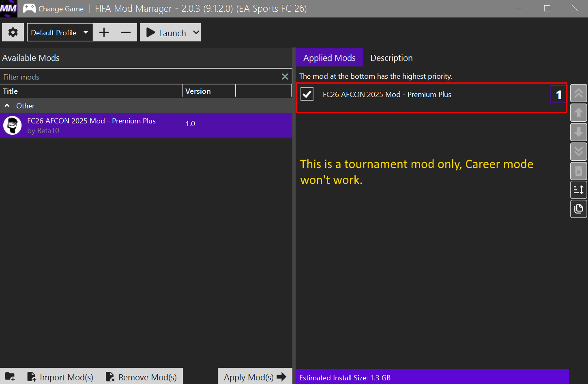588x384 pixels.
Task: Click Remove Mod(s) button
Action: coord(141,377)
